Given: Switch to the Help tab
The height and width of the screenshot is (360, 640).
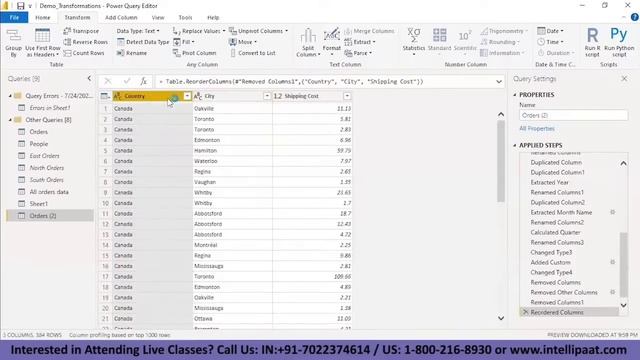Looking at the screenshot, I should click(x=213, y=18).
